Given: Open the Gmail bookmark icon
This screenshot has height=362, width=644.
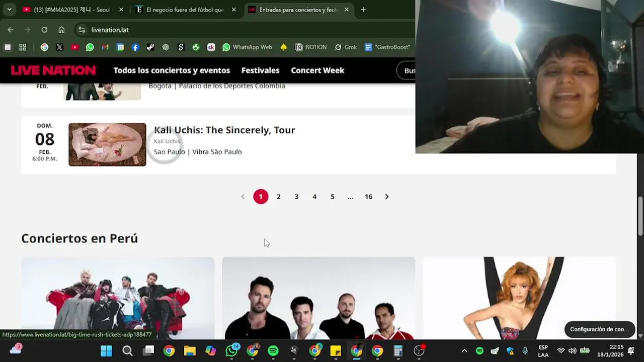Looking at the screenshot, I should pos(105,47).
